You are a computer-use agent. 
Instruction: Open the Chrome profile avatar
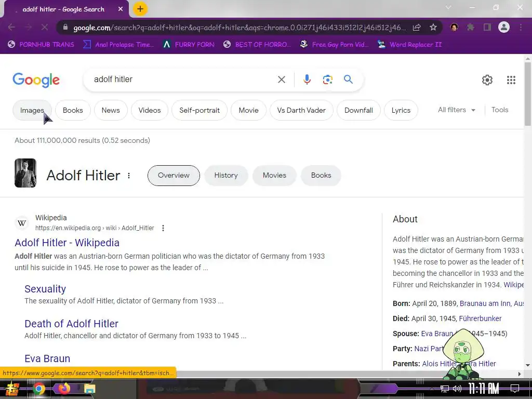click(504, 27)
